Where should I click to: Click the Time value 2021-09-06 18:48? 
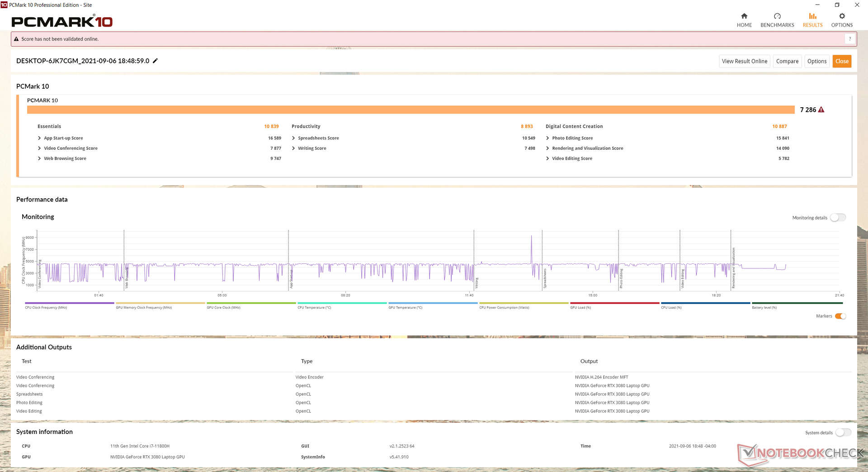pos(692,446)
